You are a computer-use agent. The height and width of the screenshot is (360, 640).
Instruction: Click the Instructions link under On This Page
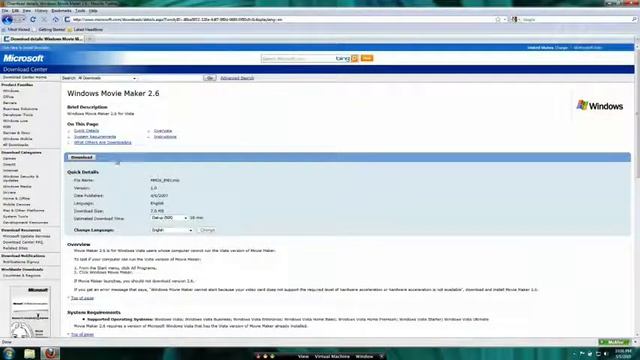point(165,137)
